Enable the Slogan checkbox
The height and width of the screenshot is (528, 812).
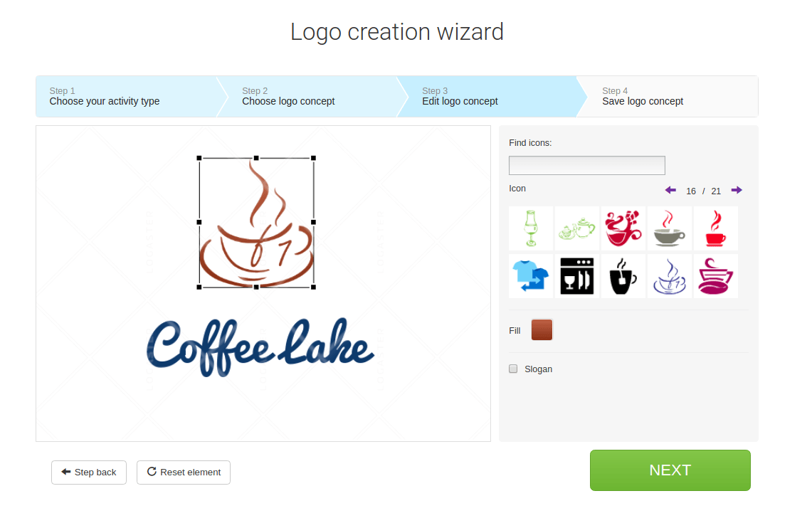point(513,369)
